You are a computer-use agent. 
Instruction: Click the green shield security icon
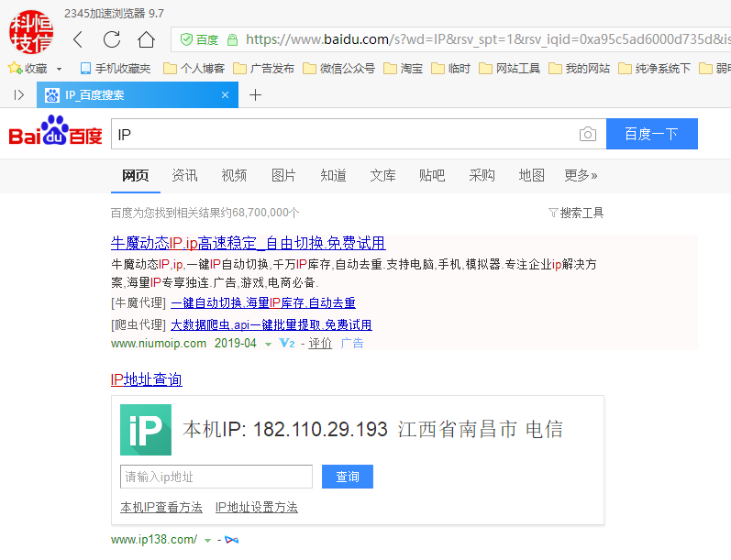186,39
